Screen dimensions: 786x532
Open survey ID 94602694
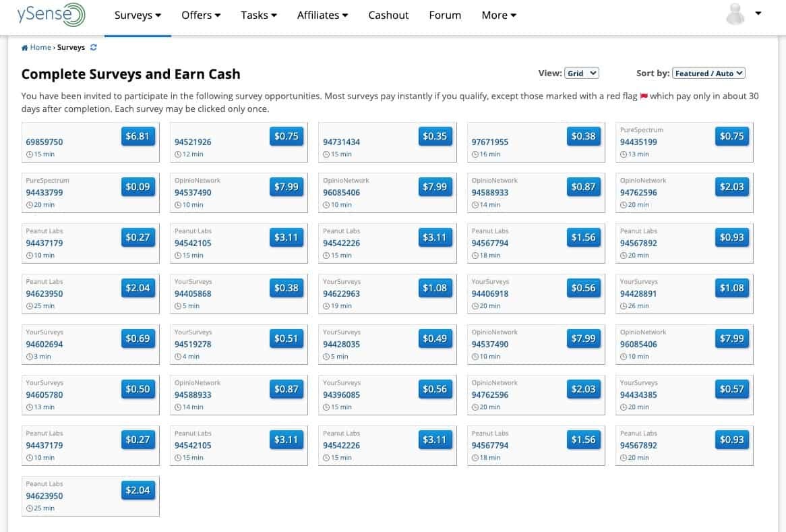[44, 345]
